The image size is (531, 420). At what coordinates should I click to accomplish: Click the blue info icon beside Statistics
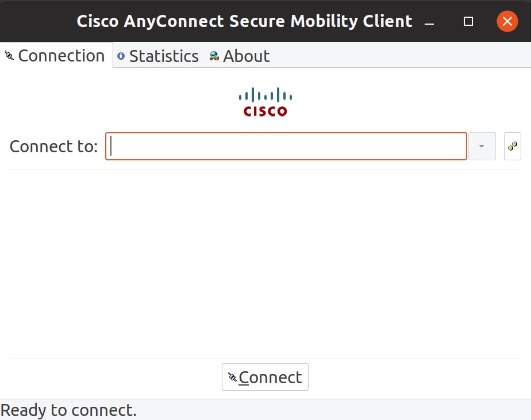(121, 56)
